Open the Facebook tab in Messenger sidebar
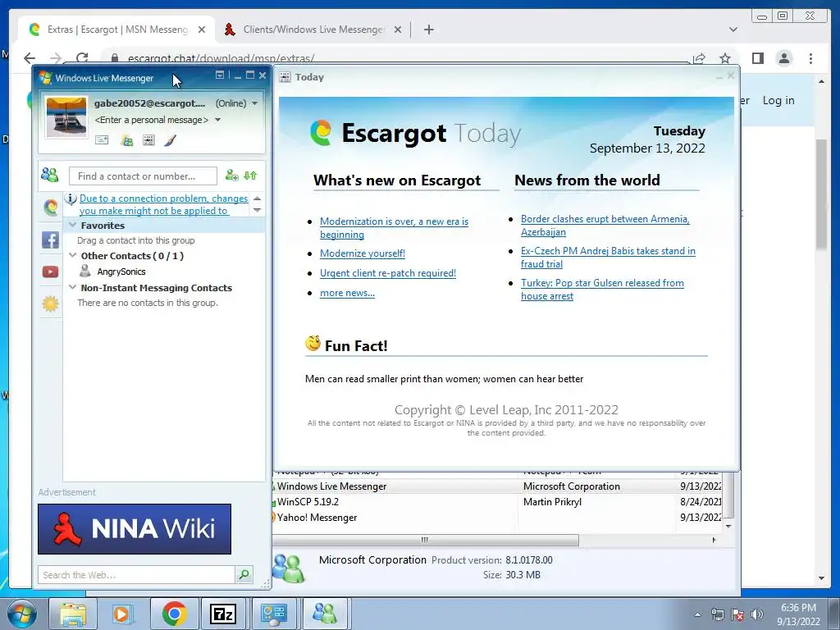The image size is (840, 630). coord(50,240)
